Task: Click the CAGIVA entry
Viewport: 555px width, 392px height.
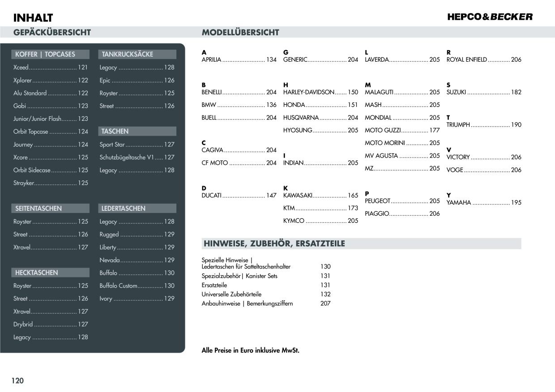Action: point(239,150)
